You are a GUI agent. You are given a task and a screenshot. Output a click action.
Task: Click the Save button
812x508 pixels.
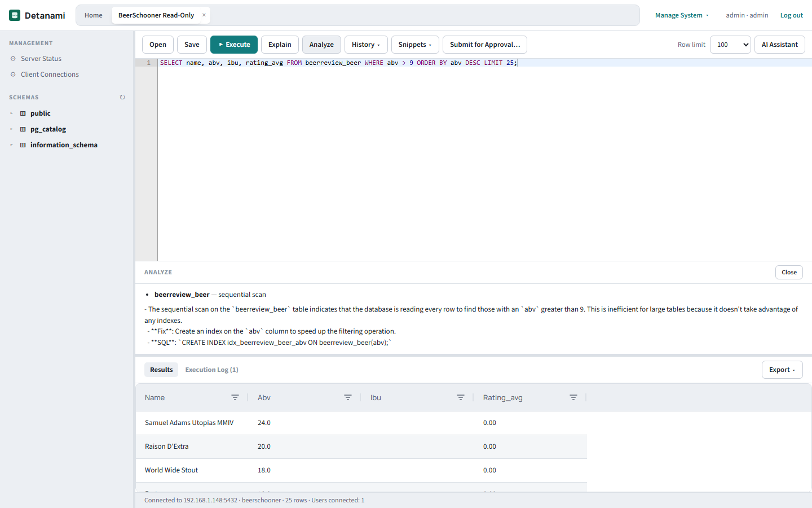[192, 45]
